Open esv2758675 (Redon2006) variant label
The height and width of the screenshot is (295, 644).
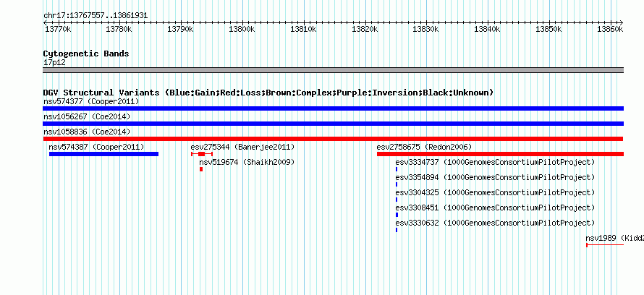(x=424, y=147)
